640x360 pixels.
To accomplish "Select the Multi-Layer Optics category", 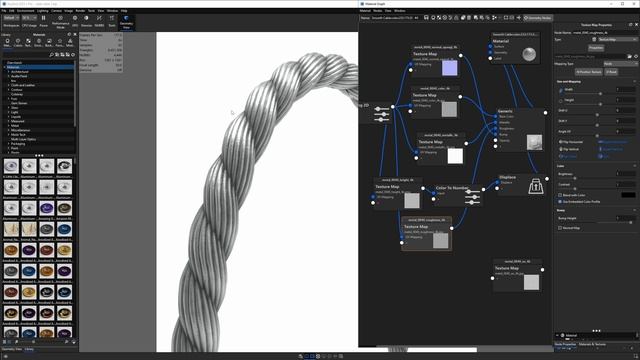I will (x=23, y=139).
